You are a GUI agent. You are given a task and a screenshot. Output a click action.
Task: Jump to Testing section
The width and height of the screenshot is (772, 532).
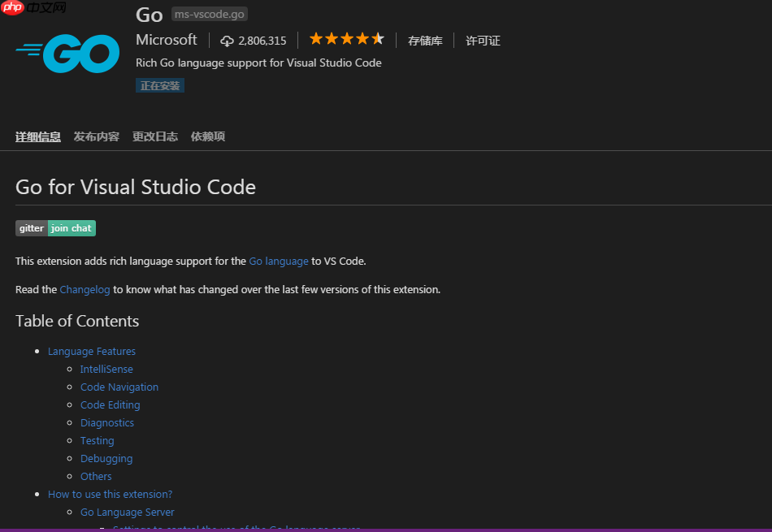[97, 441]
